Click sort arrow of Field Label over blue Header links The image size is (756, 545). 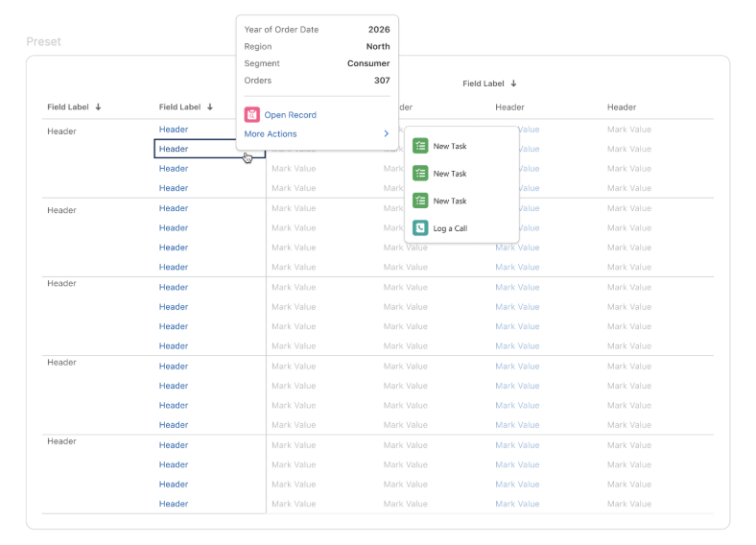point(210,107)
